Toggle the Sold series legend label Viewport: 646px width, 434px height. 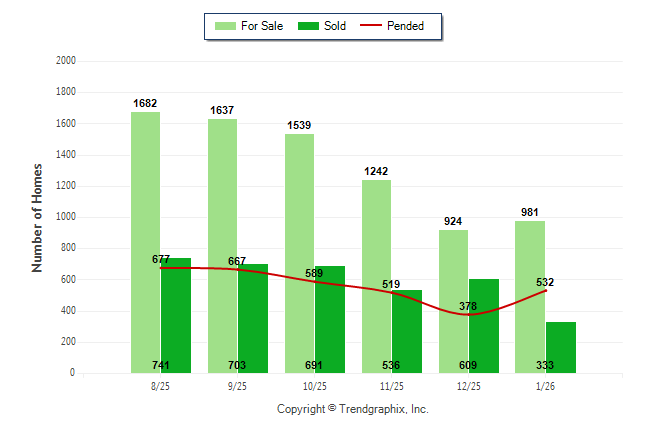click(335, 26)
